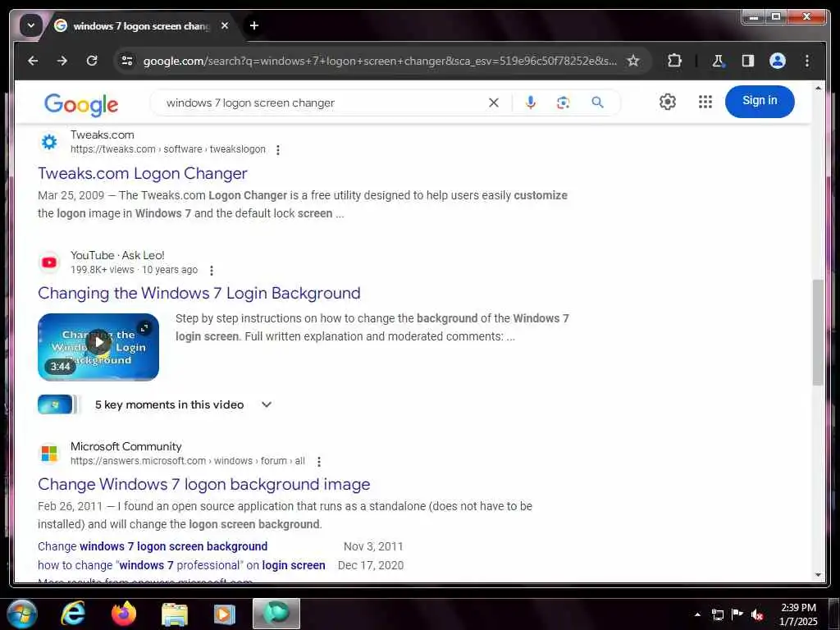
Task: Open Change windows 7 logon screen background sublink
Action: coord(153,546)
